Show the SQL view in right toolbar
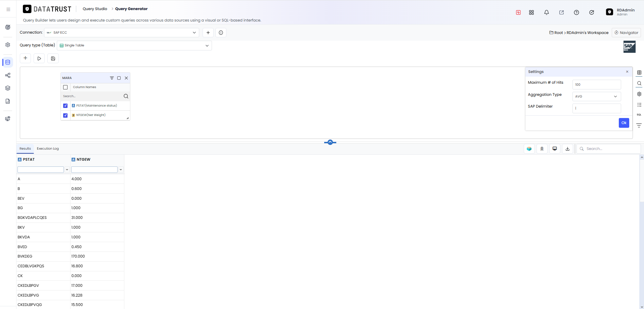This screenshot has width=644, height=309. tap(639, 115)
